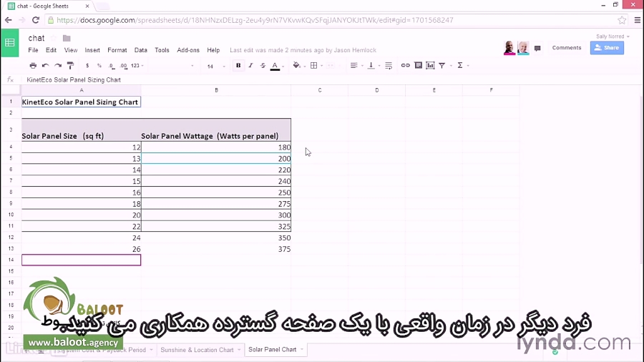This screenshot has height=362, width=644.
Task: Undo the last action
Action: pos(46,66)
